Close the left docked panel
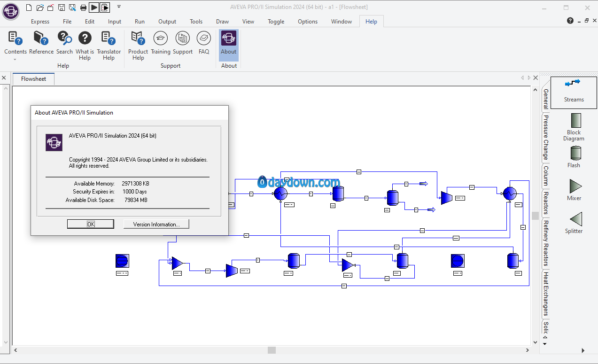The image size is (598, 364). (x=4, y=77)
